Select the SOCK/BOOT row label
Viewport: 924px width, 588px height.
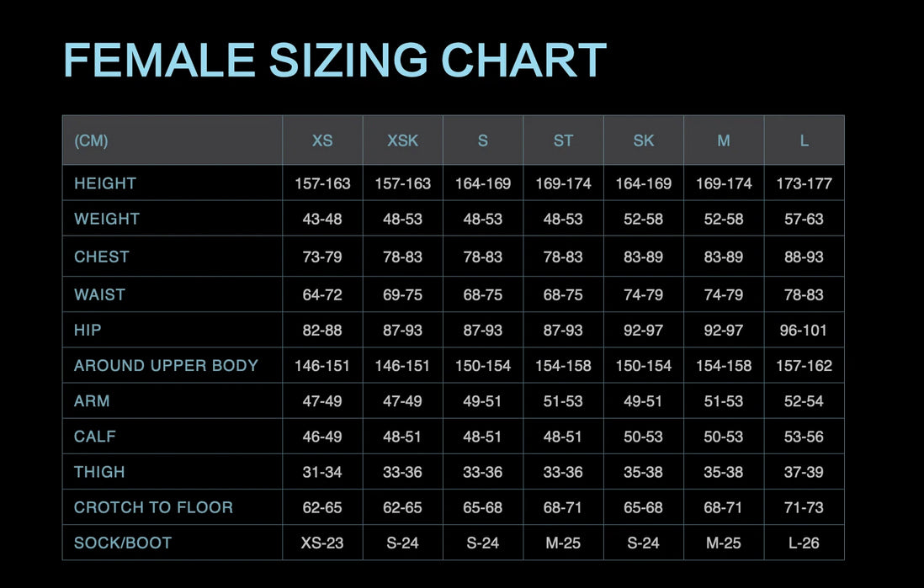coord(123,543)
